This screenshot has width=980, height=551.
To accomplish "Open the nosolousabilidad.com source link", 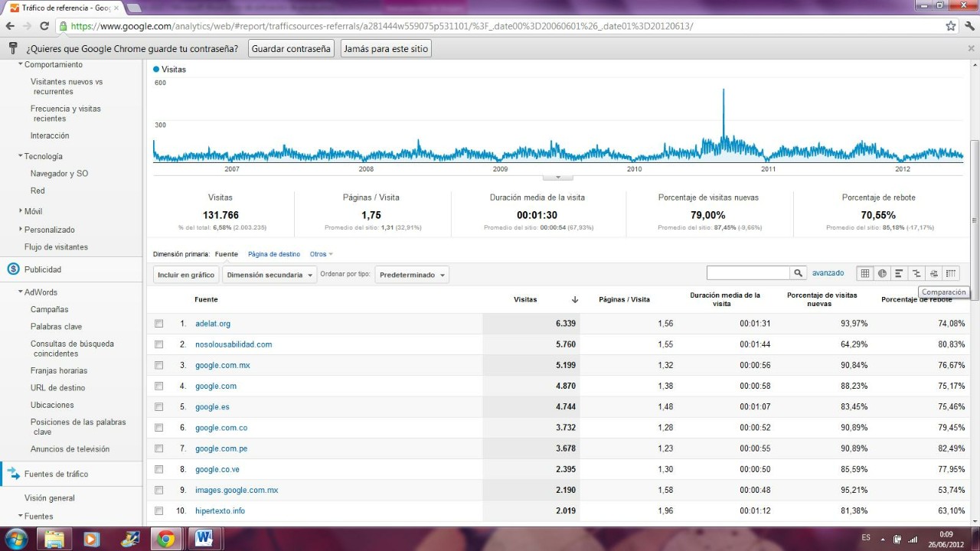I will pyautogui.click(x=234, y=344).
